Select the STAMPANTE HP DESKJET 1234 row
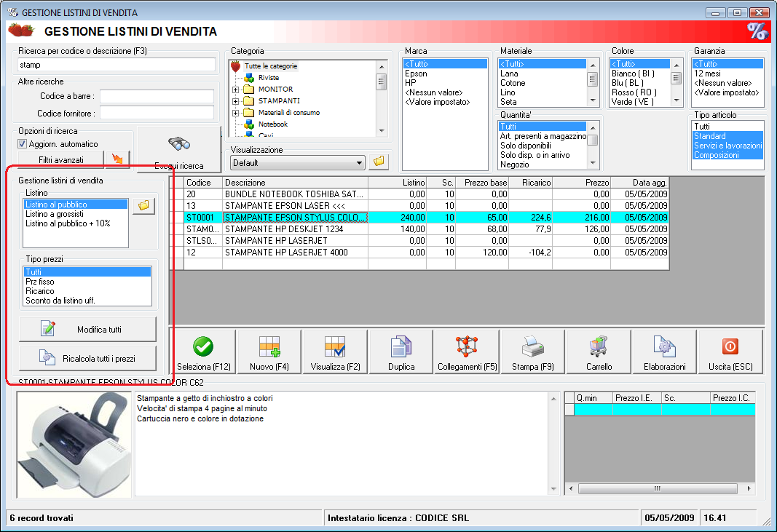Screen dimensions: 777x532 coord(421,229)
